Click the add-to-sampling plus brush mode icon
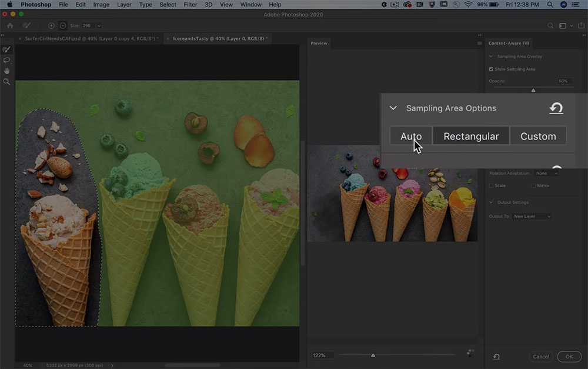The height and width of the screenshot is (369, 588). (x=52, y=26)
